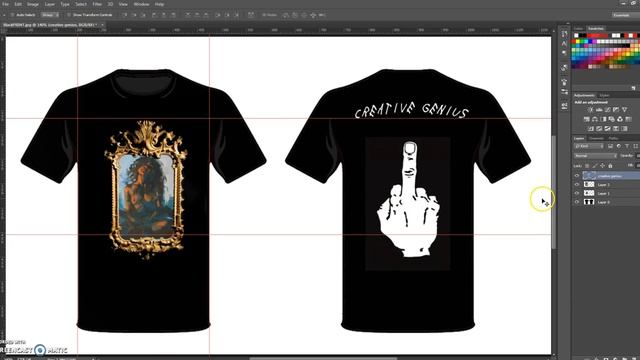This screenshot has width=640, height=360.
Task: Lock layer position
Action: click(602, 166)
